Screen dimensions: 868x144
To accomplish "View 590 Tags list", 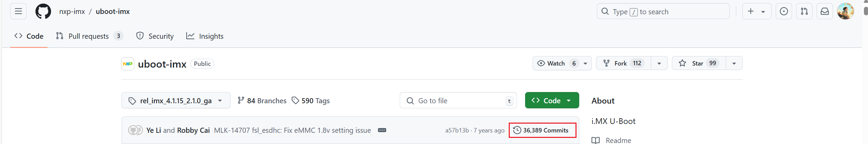I will 311,101.
